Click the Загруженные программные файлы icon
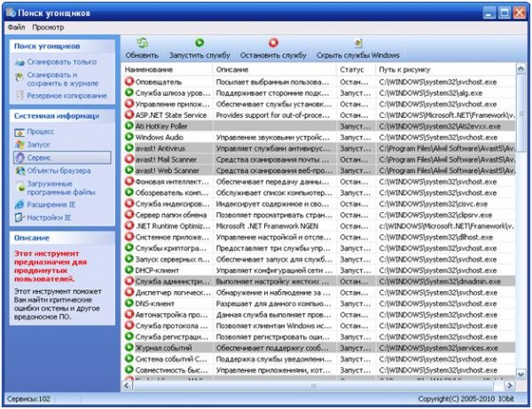Screen dimensions: 532x409 click(21, 186)
